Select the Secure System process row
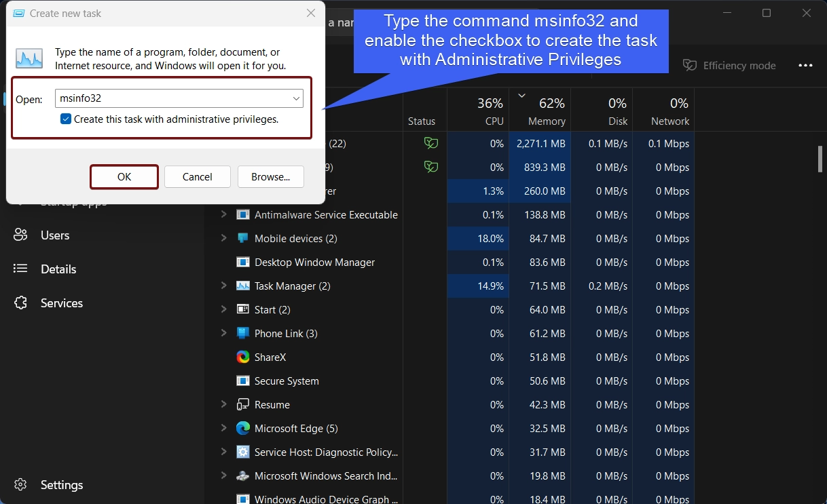The height and width of the screenshot is (504, 827). pos(449,381)
